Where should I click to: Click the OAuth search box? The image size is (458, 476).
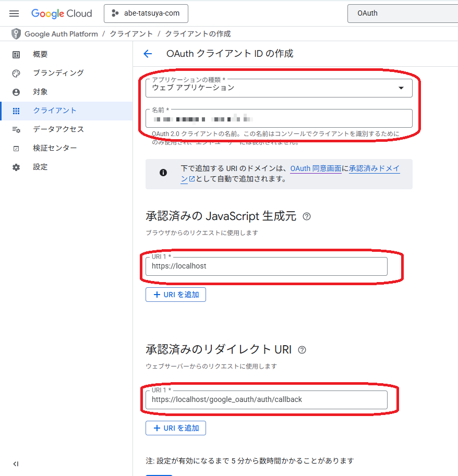coord(402,14)
